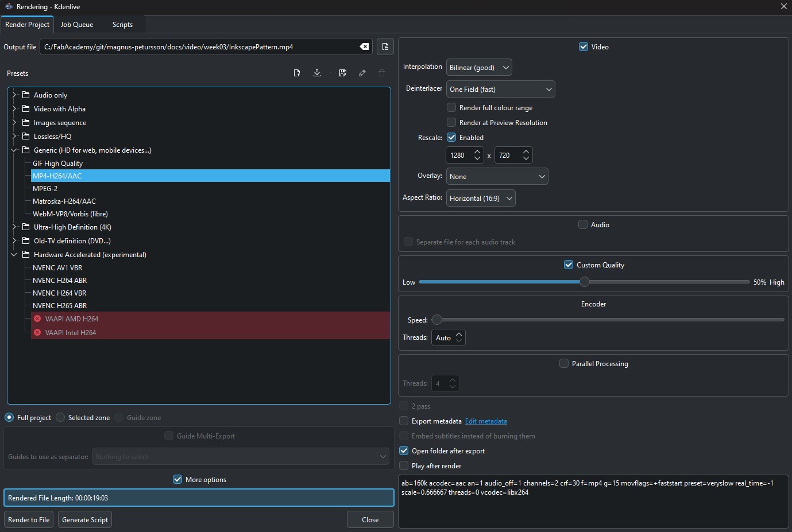Save current settings as preset

343,73
